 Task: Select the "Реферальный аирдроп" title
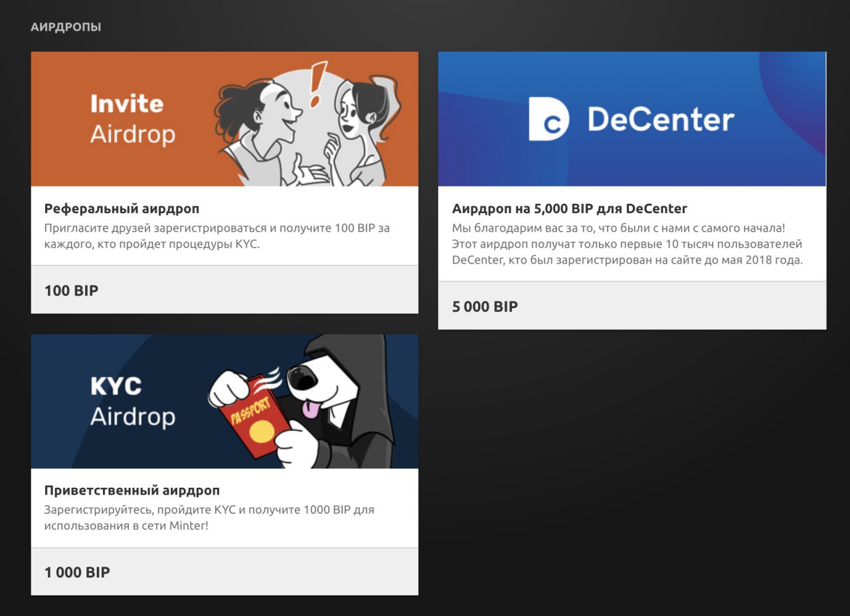click(122, 208)
